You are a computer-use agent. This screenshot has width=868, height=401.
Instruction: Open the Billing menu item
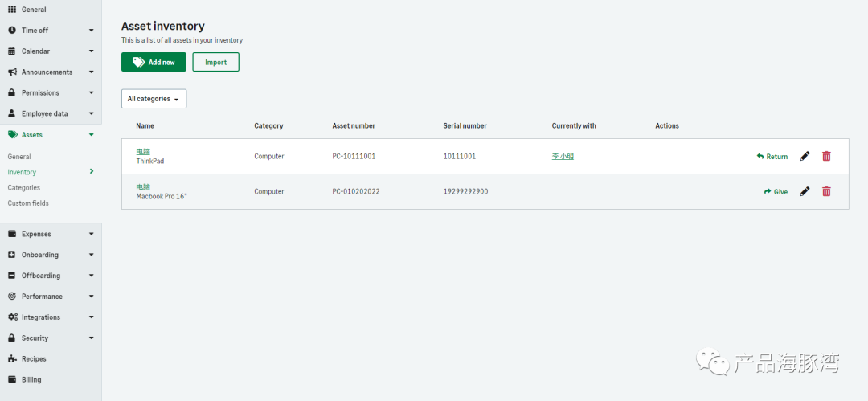[31, 380]
